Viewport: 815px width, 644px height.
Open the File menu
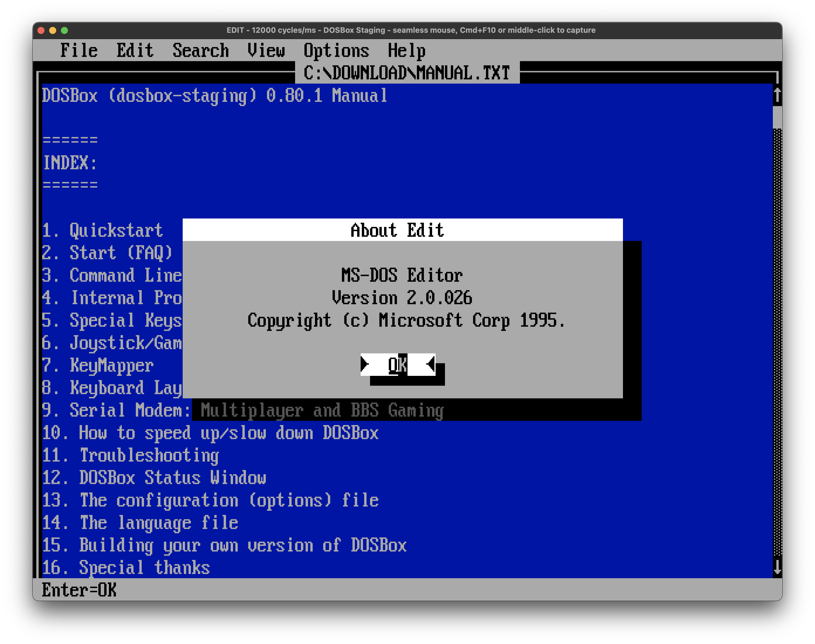79,49
